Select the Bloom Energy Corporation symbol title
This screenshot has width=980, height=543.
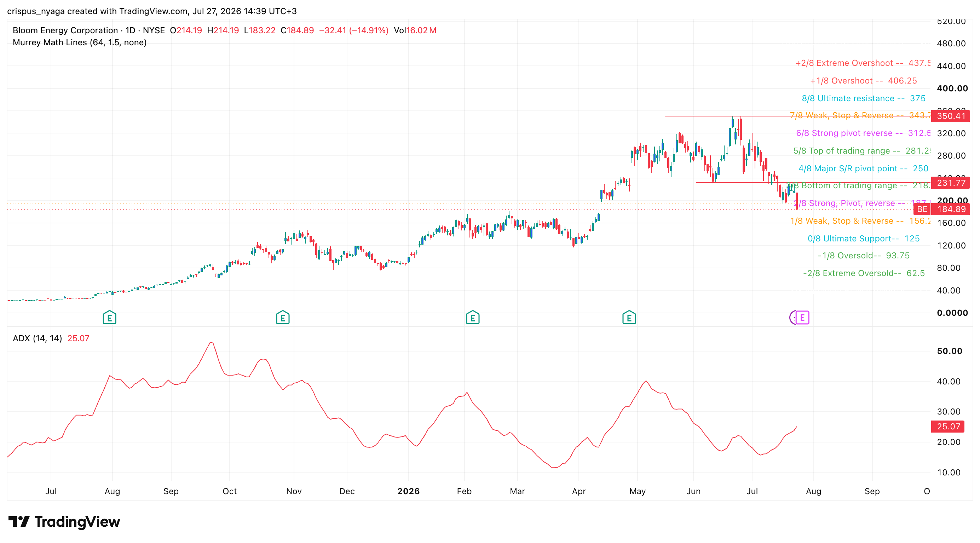tap(65, 30)
